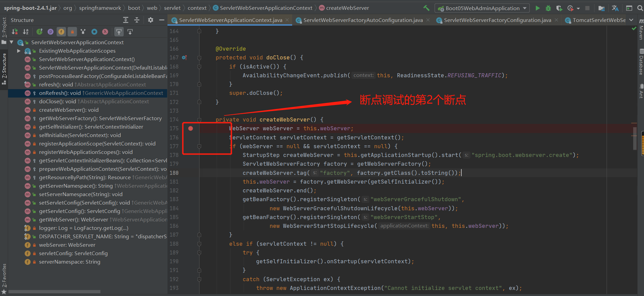Fold the if isActive block at line 168
Viewport: 644px width, 296px height.
click(x=199, y=67)
